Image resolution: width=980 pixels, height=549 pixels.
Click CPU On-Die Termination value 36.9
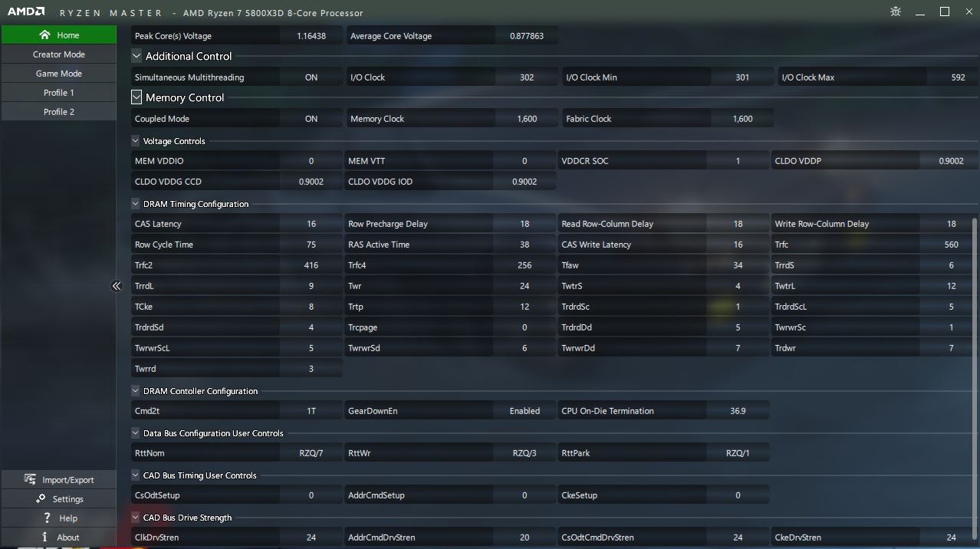point(738,411)
